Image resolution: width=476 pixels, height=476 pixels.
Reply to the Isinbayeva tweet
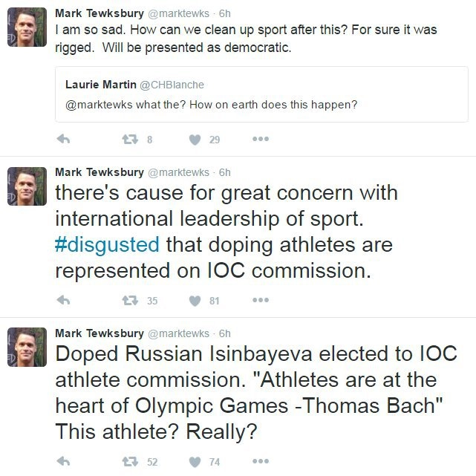pos(64,461)
